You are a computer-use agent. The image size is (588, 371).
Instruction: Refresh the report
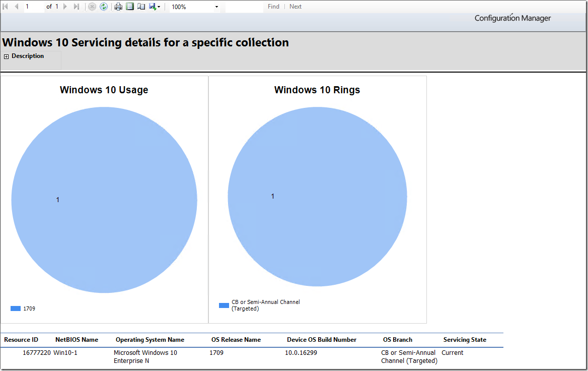104,7
